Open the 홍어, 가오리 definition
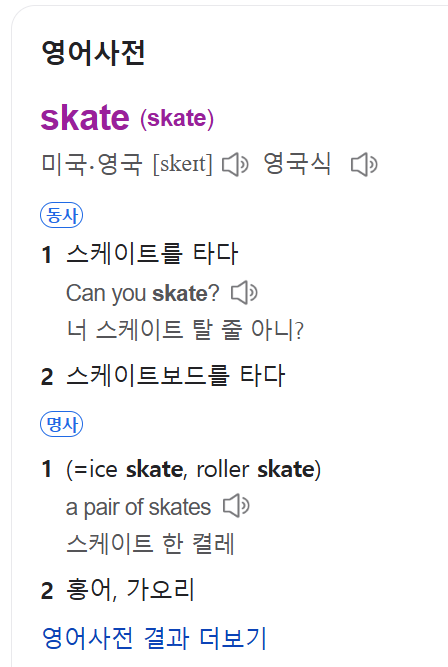This screenshot has width=448, height=667. pyautogui.click(x=130, y=590)
